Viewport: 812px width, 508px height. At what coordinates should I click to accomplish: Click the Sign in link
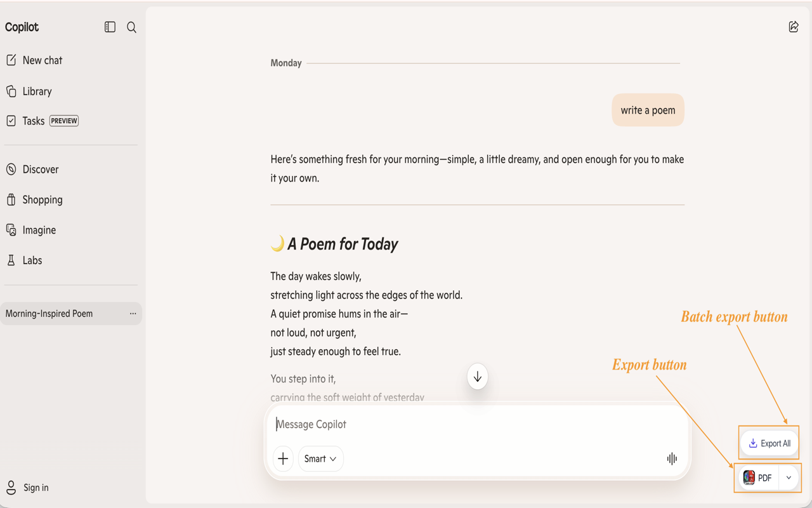pos(36,488)
